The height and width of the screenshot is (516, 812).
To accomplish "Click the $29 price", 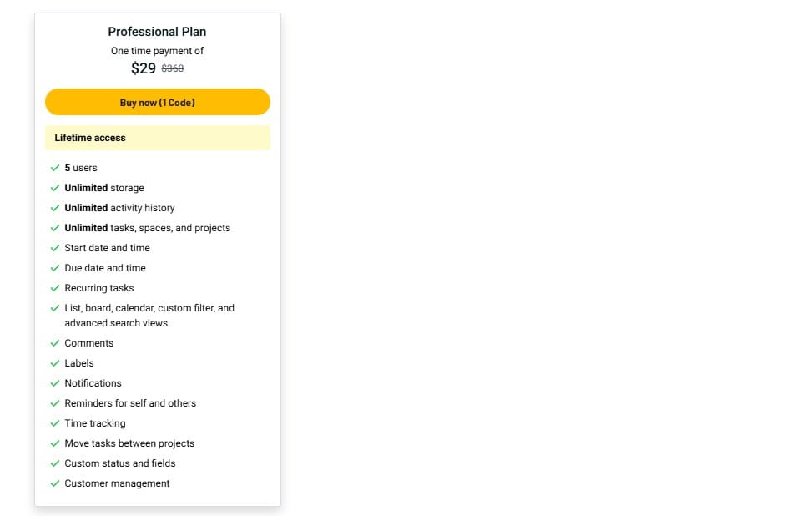I will 142,68.
